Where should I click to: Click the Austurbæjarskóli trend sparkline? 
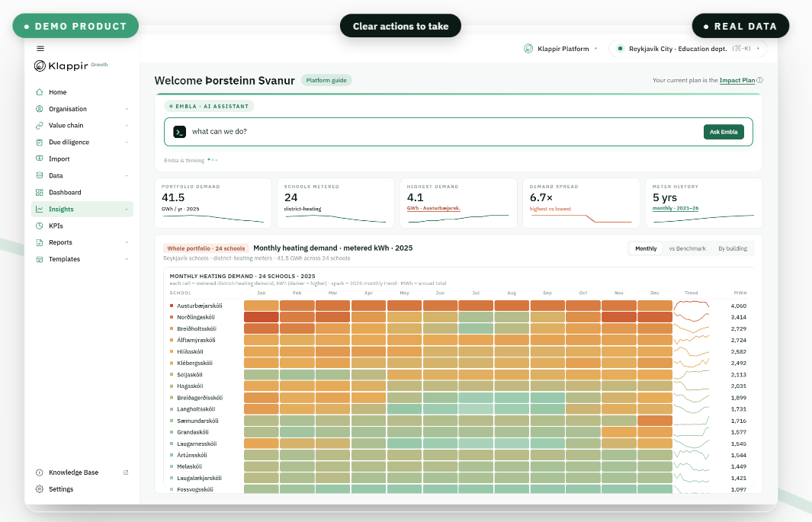pos(692,306)
